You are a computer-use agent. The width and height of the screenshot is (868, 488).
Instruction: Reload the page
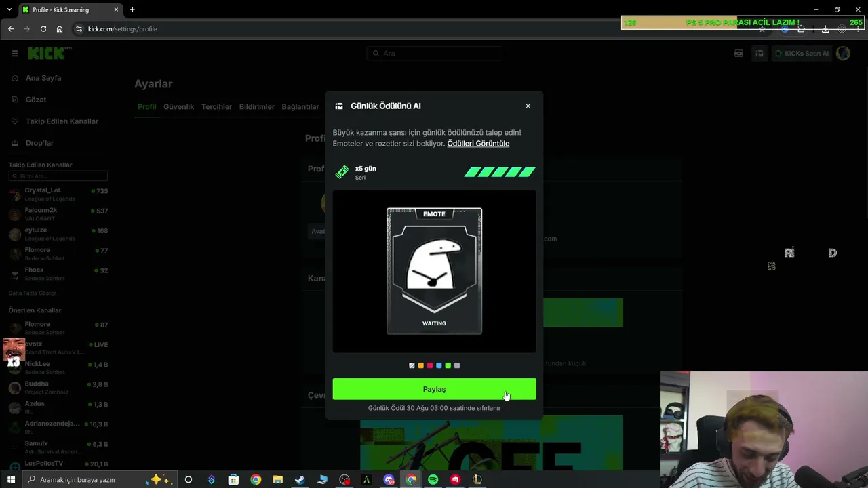pyautogui.click(x=43, y=29)
